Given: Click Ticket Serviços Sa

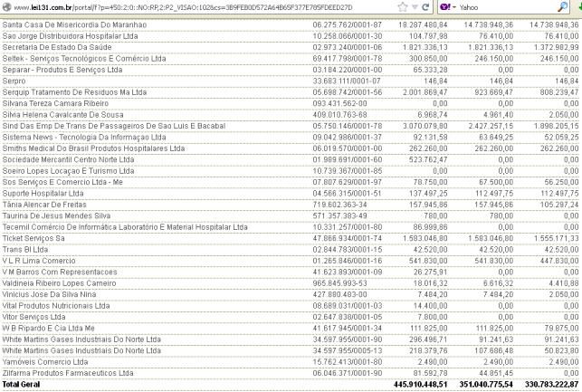Looking at the screenshot, I should [33, 238].
